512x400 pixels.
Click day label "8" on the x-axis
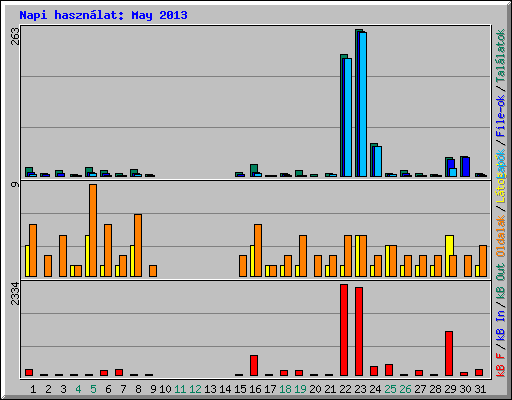pos(138,389)
